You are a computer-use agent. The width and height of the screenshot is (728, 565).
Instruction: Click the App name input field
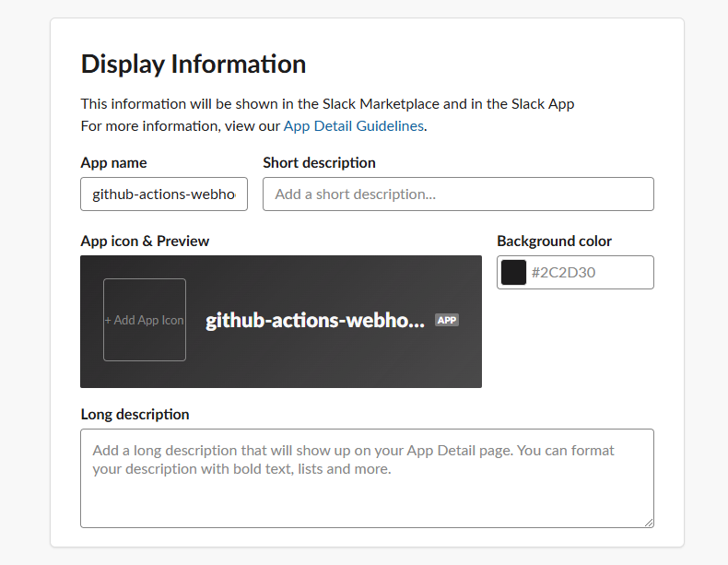tap(164, 194)
